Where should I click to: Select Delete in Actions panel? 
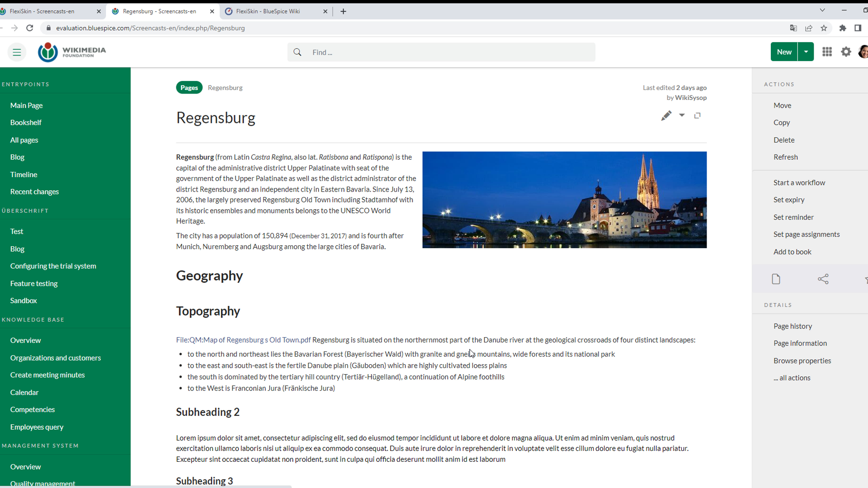coord(783,140)
